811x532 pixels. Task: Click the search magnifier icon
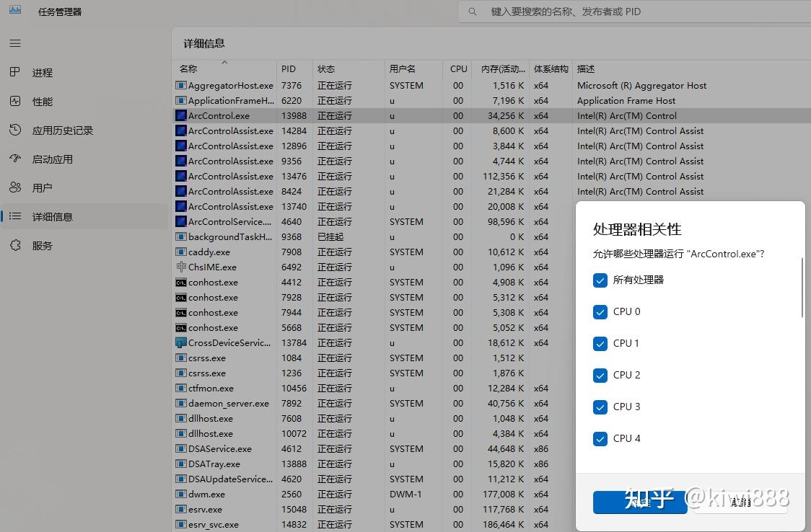pos(472,12)
